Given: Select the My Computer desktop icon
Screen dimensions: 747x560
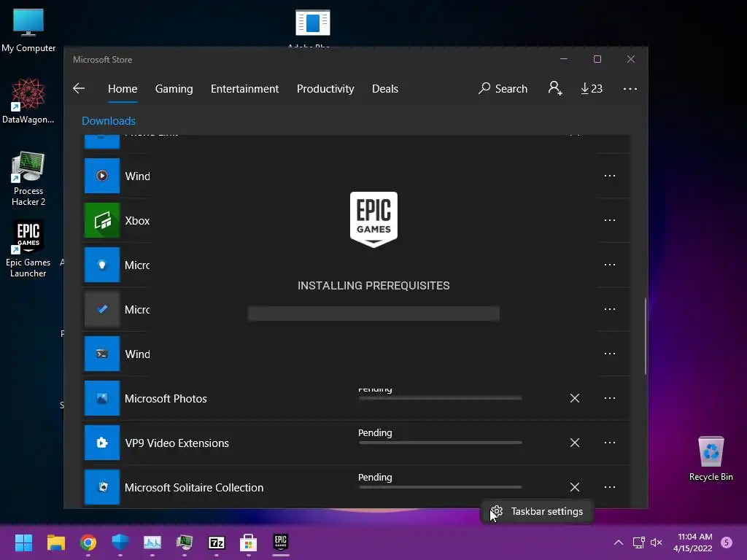Looking at the screenshot, I should tap(28, 31).
